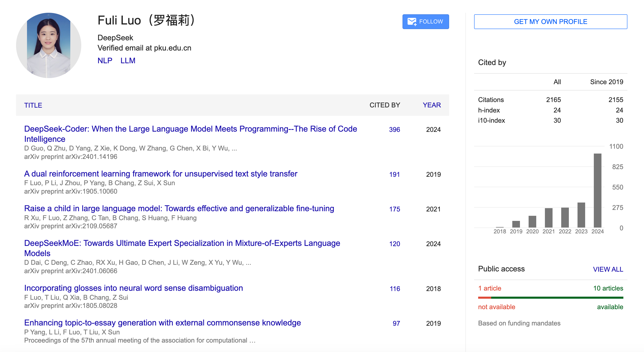View 396 citations of DeepSeek-Coder
The width and height of the screenshot is (644, 352).
[x=395, y=130]
